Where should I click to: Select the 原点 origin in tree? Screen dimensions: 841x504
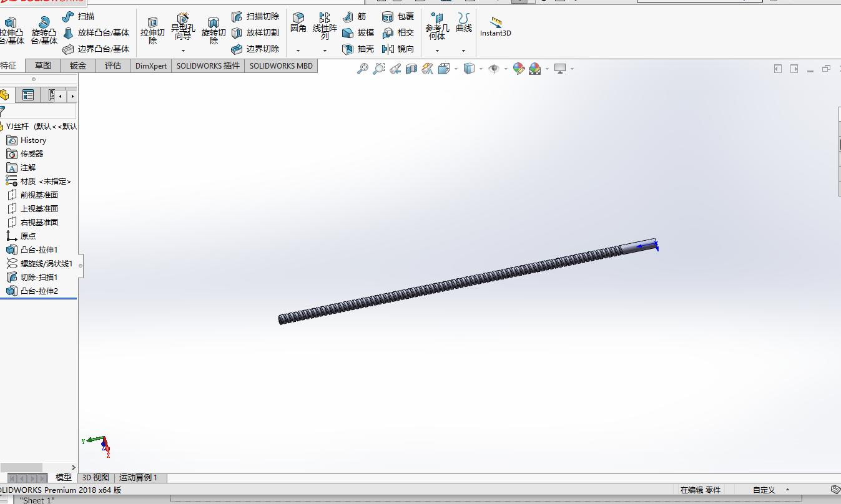[x=21, y=236]
